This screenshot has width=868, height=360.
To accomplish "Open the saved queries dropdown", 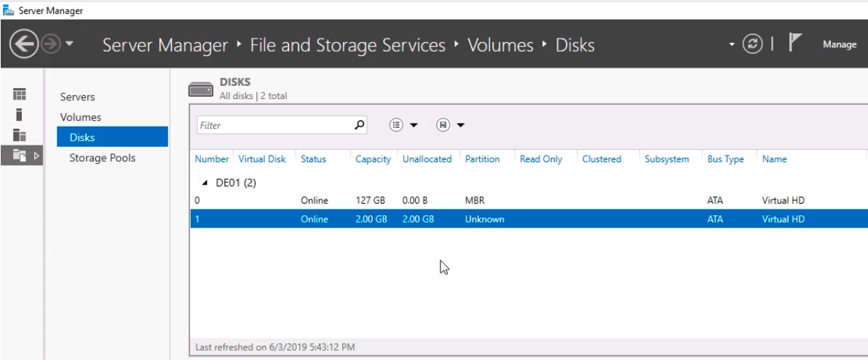I will pos(450,125).
